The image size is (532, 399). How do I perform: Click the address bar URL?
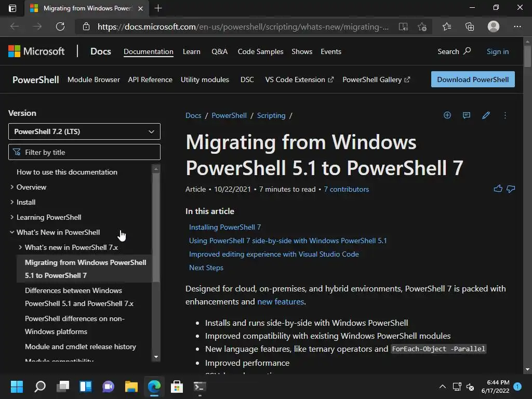pyautogui.click(x=243, y=26)
